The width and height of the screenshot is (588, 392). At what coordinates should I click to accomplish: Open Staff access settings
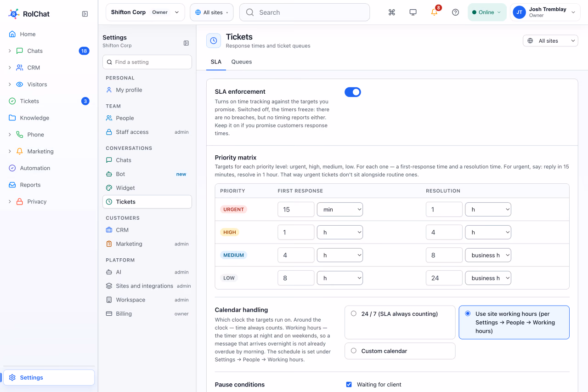point(147,132)
